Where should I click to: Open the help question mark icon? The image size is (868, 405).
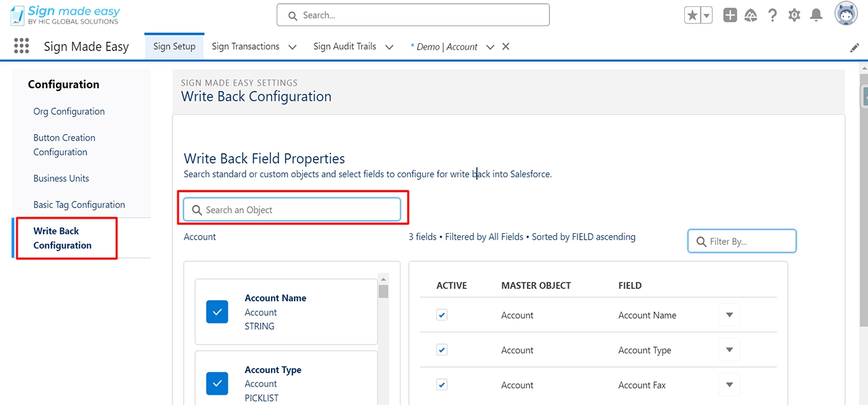pos(773,15)
